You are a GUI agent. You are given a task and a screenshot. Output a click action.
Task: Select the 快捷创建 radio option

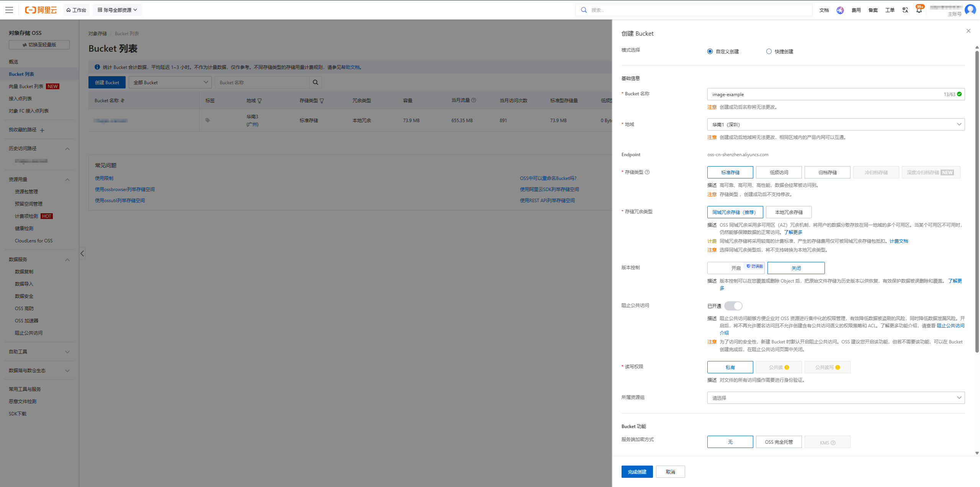[768, 51]
